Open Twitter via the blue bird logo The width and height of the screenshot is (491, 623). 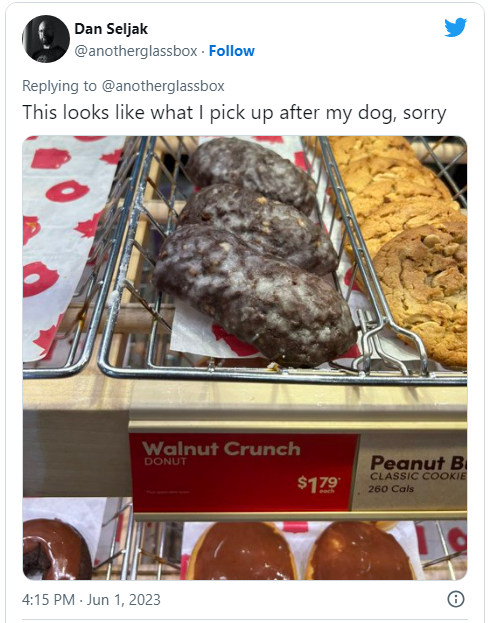[455, 27]
